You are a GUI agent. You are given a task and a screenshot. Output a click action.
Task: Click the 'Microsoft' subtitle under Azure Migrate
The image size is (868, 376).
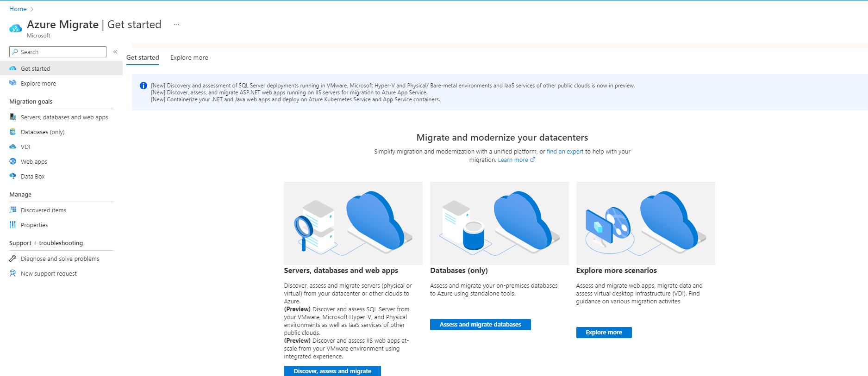click(38, 36)
